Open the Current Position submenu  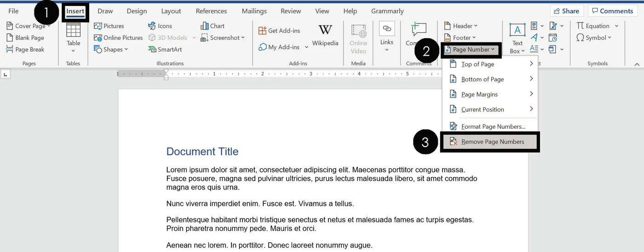[x=490, y=109]
